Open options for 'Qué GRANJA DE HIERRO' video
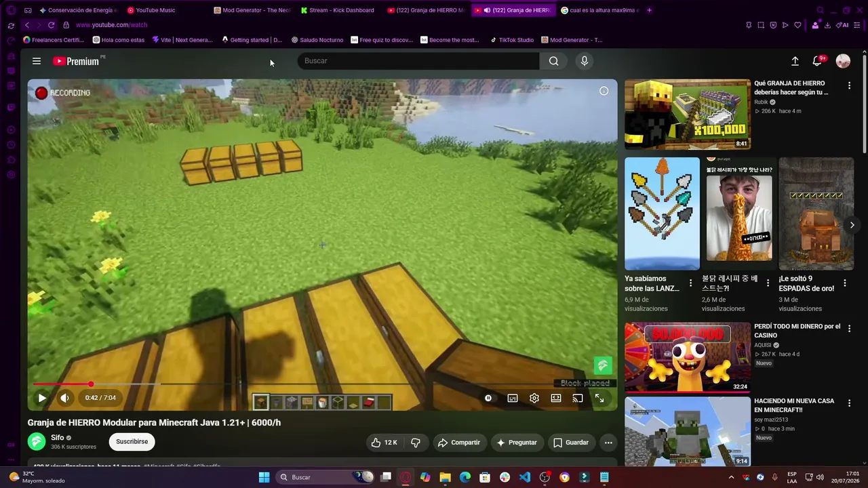 [849, 86]
